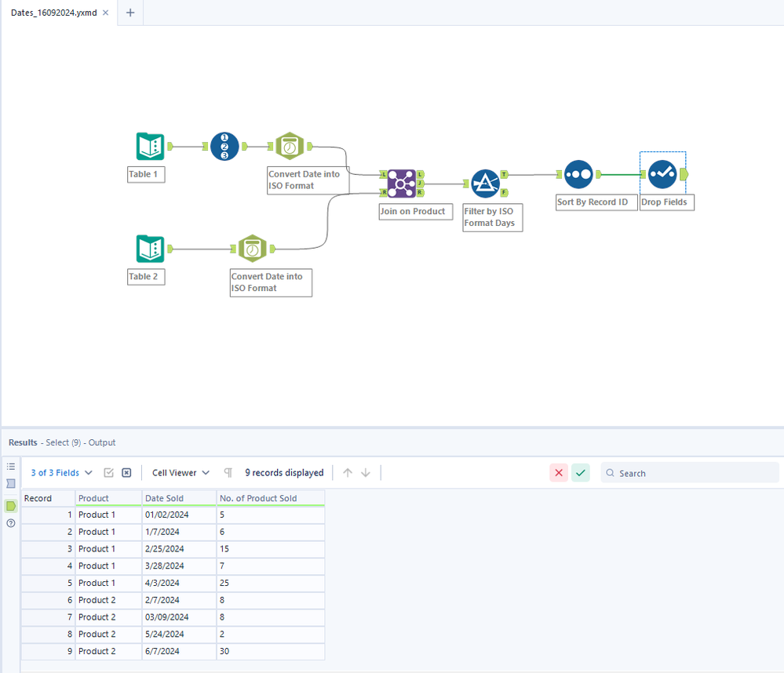This screenshot has width=784, height=673.
Task: Click the Join tool J output anchor
Action: pyautogui.click(x=421, y=184)
